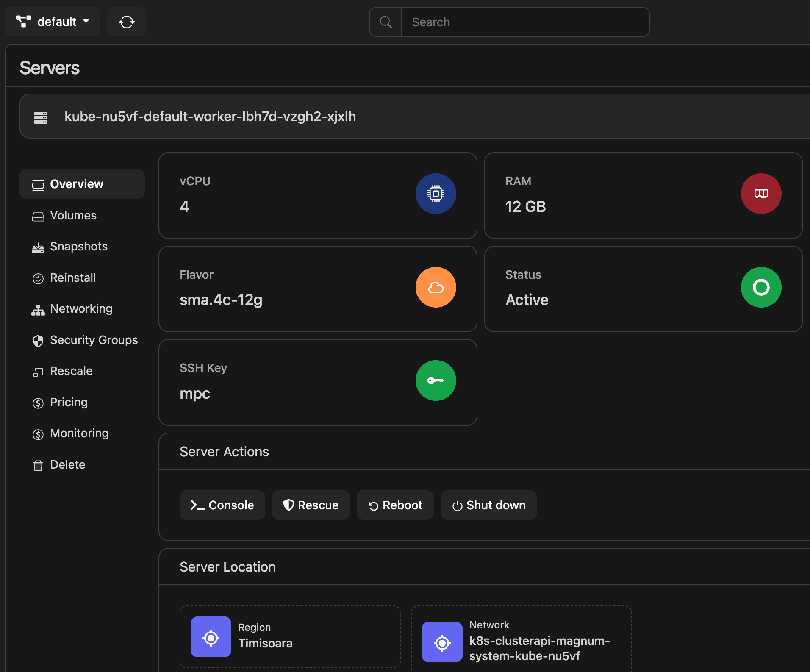810x672 pixels.
Task: Click the trash icon next to Delete
Action: click(x=38, y=464)
